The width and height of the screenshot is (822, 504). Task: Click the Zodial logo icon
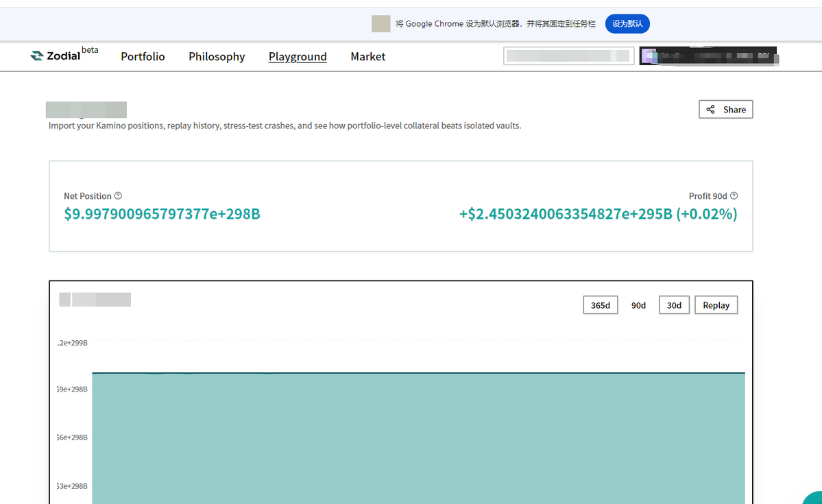click(x=36, y=56)
